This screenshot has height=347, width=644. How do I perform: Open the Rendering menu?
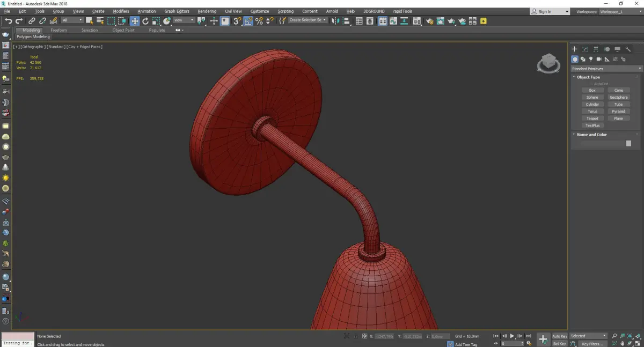pyautogui.click(x=207, y=11)
